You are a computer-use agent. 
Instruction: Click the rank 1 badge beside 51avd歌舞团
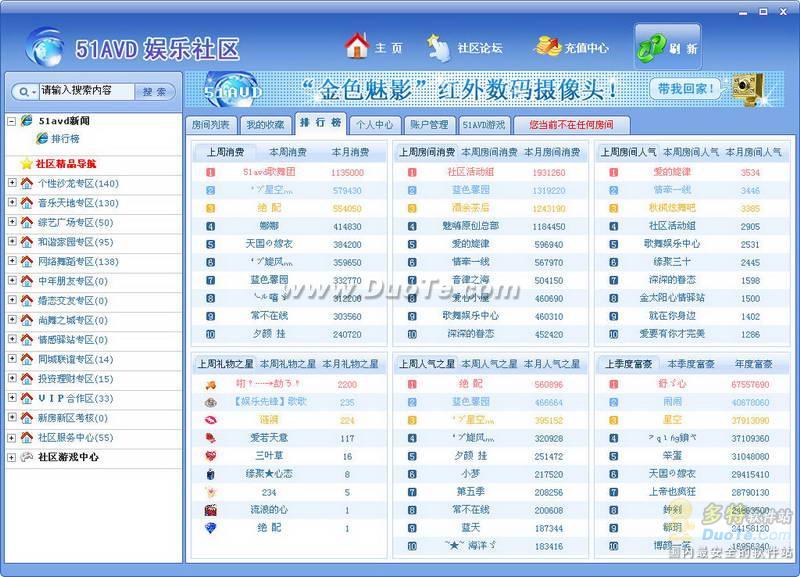point(210,172)
